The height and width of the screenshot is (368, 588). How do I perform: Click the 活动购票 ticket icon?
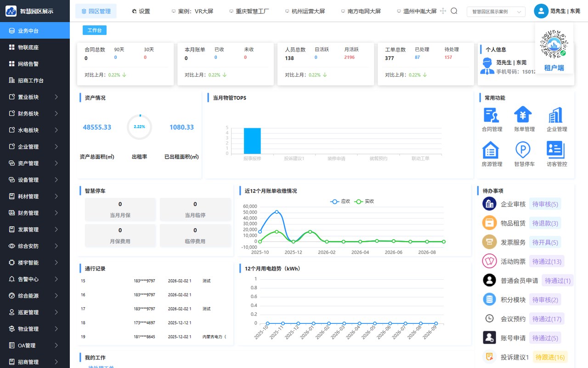[489, 261]
